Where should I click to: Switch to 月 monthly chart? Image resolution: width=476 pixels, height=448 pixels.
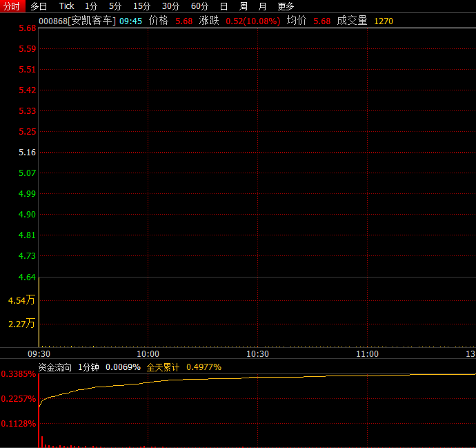[x=262, y=6]
